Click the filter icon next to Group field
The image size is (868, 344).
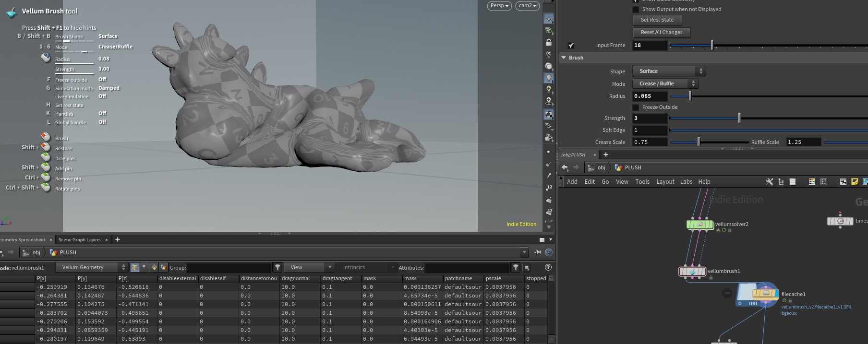pos(277,267)
